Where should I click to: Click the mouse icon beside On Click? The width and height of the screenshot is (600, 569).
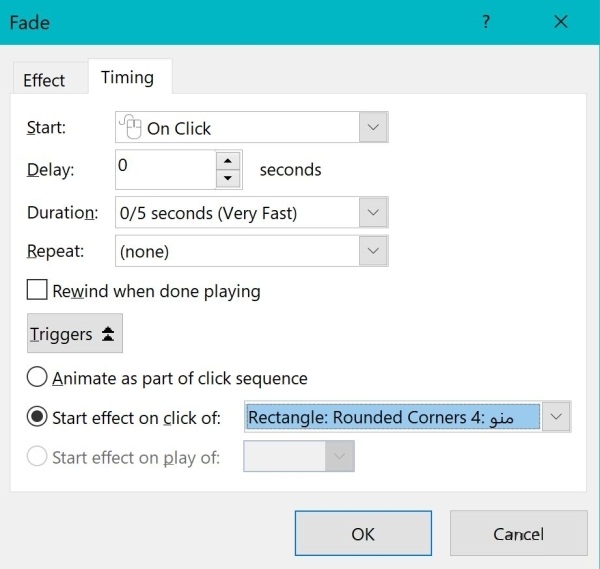coord(131,127)
